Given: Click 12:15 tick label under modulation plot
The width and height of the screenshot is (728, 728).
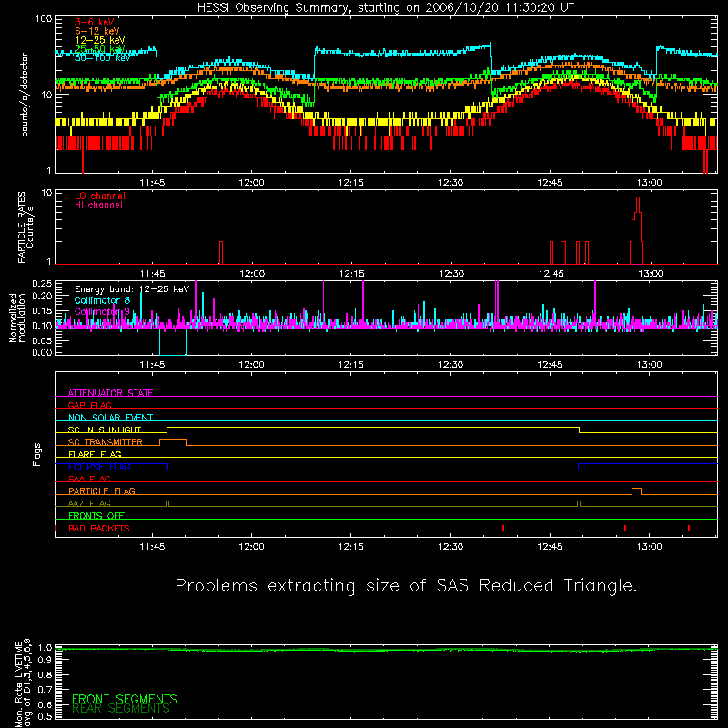Looking at the screenshot, I should 351,365.
